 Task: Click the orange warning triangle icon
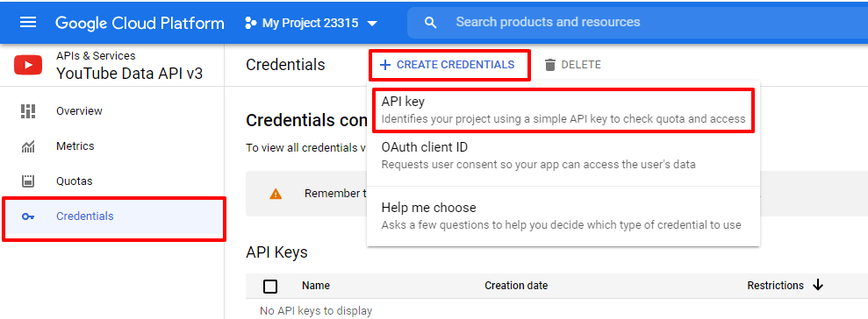tap(276, 194)
